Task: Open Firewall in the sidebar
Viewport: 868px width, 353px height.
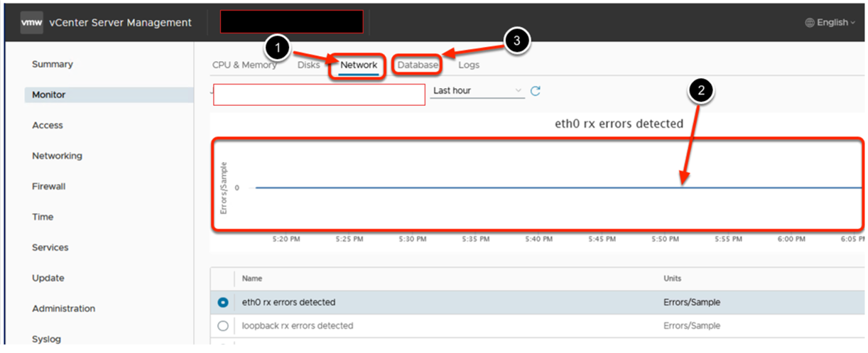Action: 49,187
